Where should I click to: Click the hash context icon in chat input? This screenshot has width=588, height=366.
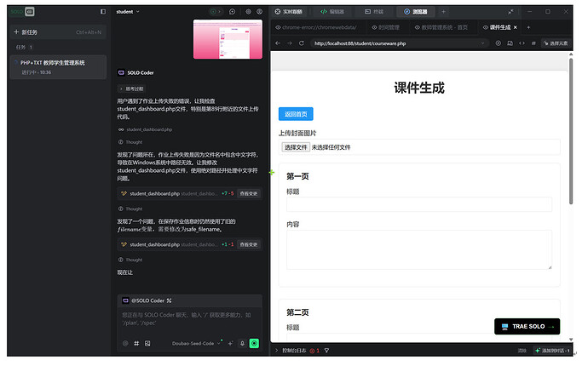pyautogui.click(x=136, y=343)
